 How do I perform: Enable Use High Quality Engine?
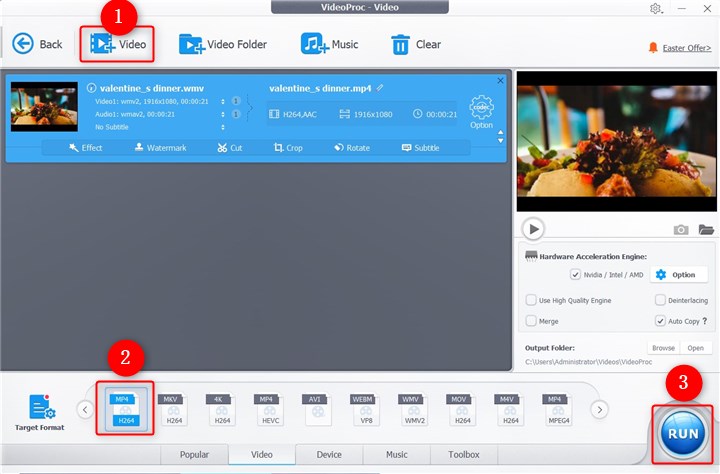531,300
